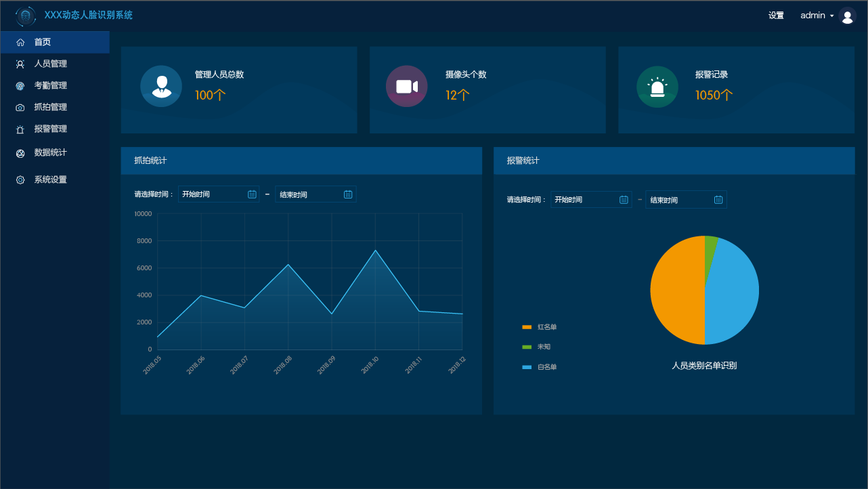The image size is (868, 489).
Task: Click the 2018.10 peak on line chart
Action: (375, 251)
